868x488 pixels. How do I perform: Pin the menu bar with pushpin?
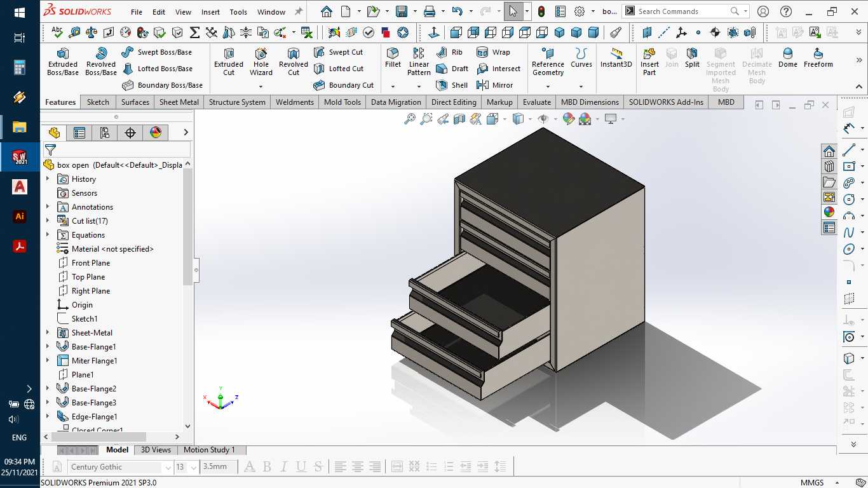coord(299,11)
